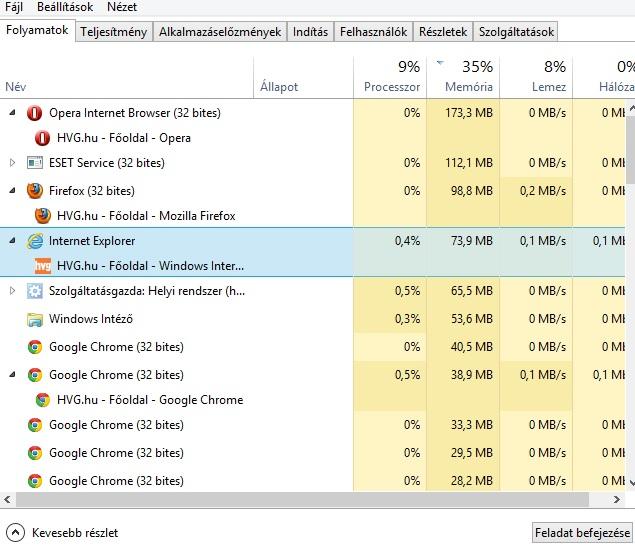
Task: Click the Firefox icon beside HVG.hu Mozilla Firefox window
Action: point(43,216)
